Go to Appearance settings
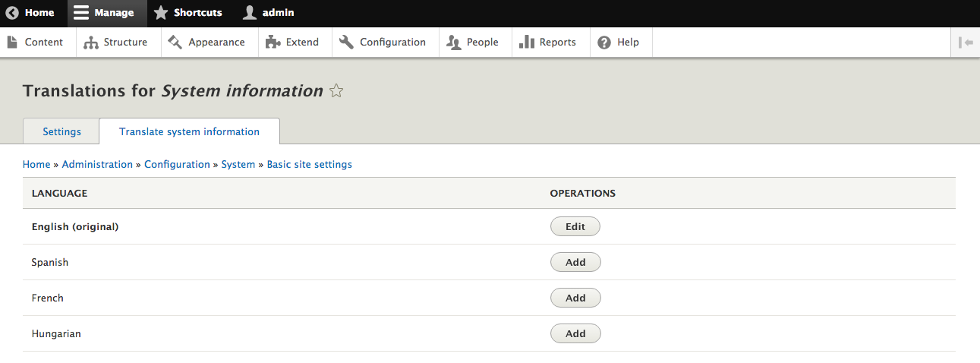The width and height of the screenshot is (980, 363). 207,43
